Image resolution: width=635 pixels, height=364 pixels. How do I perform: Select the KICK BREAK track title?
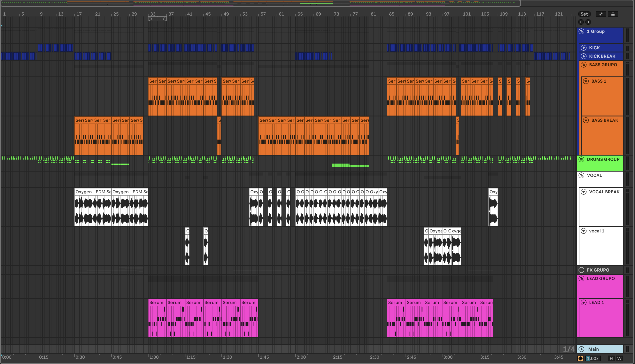click(602, 56)
